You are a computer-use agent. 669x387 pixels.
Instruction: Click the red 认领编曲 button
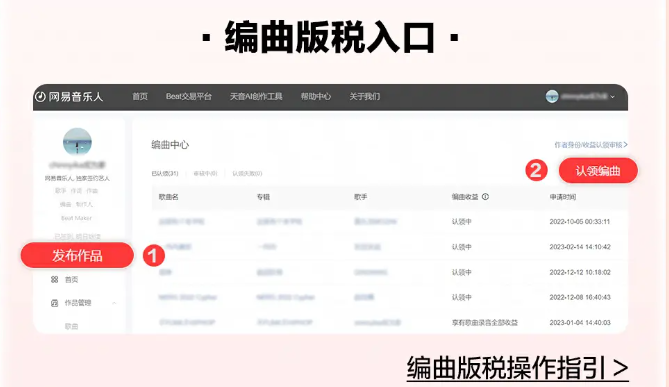(x=598, y=171)
